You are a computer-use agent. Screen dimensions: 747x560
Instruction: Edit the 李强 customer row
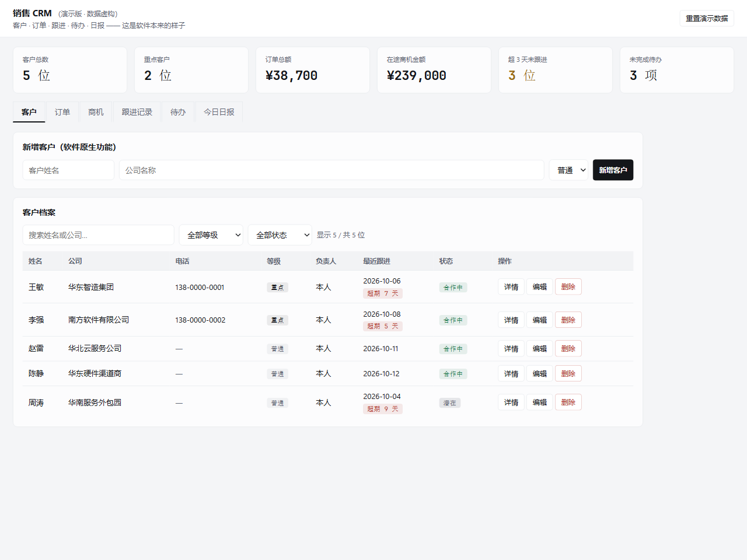coord(540,320)
